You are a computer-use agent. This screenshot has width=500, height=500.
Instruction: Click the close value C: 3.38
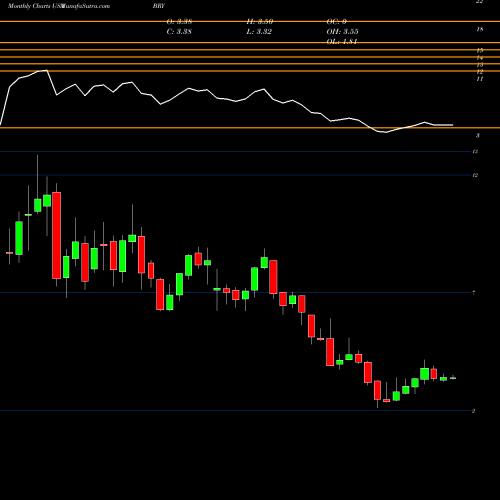tap(179, 32)
